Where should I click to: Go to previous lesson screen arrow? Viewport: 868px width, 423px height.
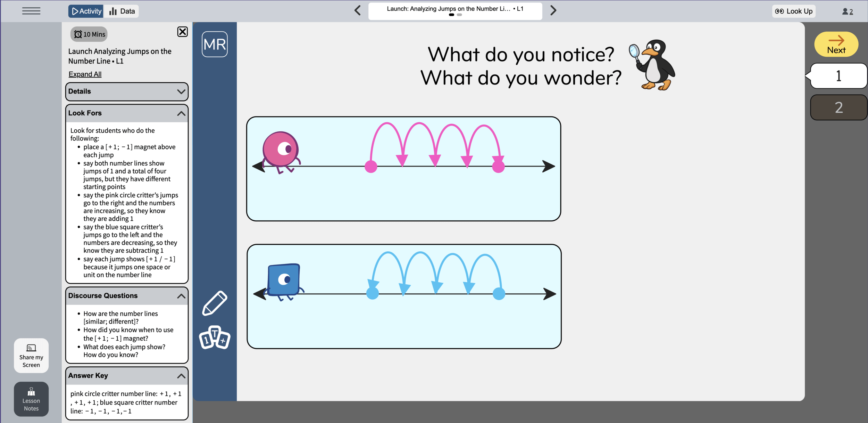[358, 10]
